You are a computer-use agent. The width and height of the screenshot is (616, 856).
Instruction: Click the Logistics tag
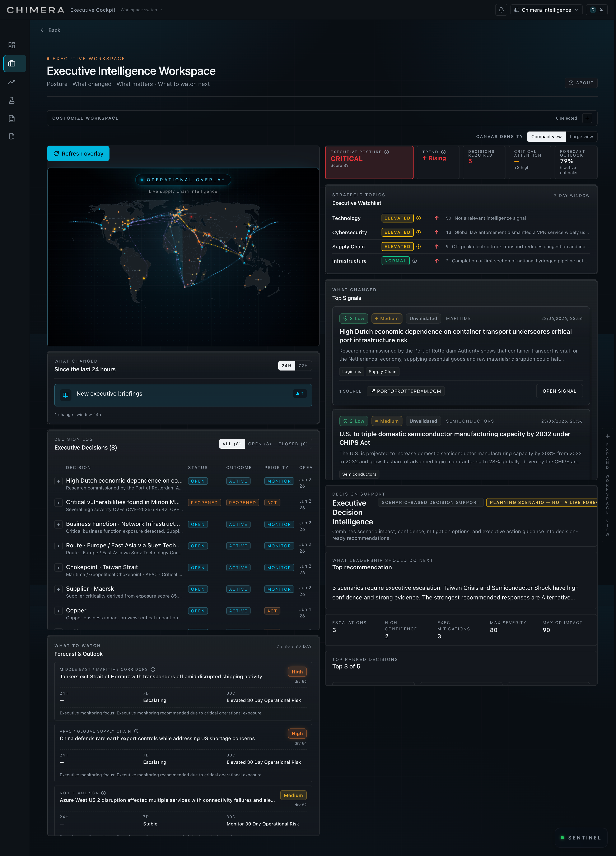(x=352, y=372)
